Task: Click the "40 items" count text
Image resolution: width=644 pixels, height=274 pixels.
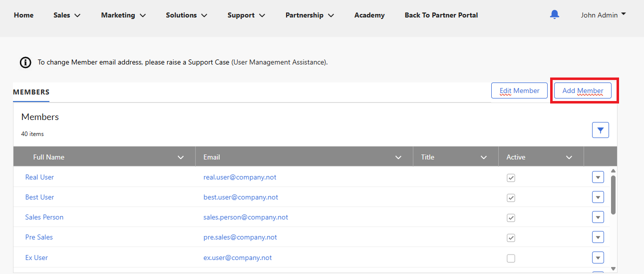Action: coord(32,134)
